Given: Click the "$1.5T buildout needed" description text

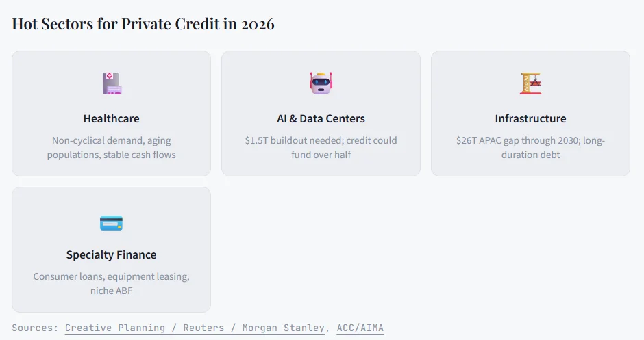Looking at the screenshot, I should (321, 140).
